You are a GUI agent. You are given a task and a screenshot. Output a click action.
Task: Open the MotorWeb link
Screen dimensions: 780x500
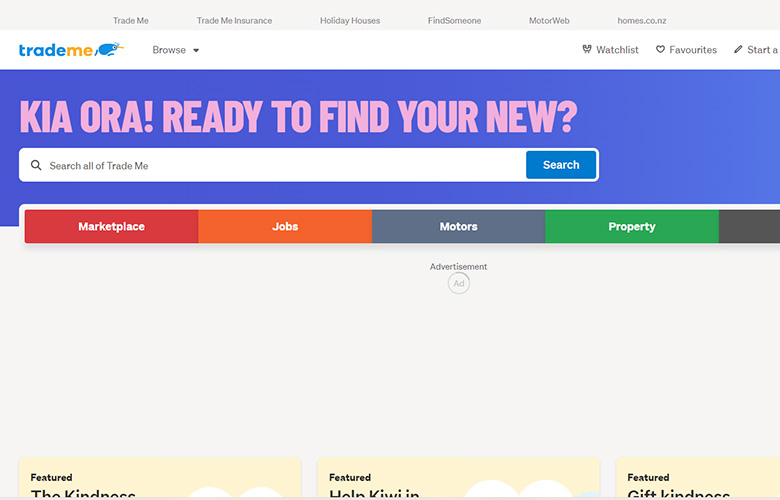549,20
